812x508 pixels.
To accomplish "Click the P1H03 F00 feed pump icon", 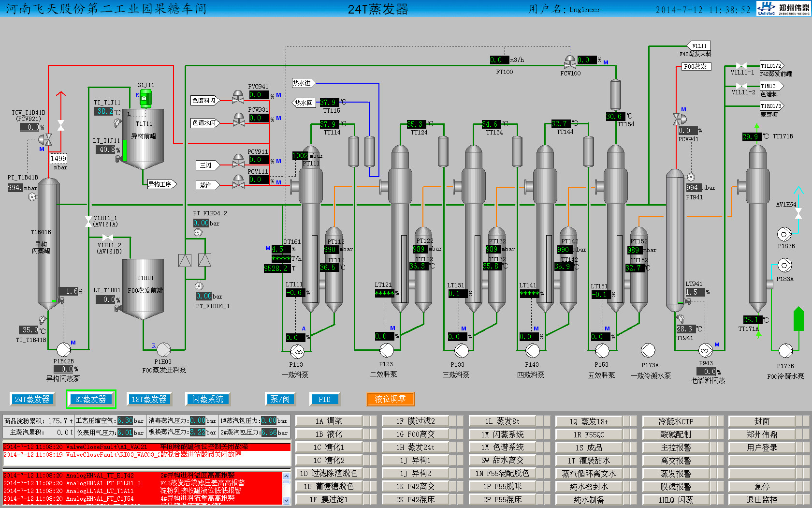I will coord(164,349).
